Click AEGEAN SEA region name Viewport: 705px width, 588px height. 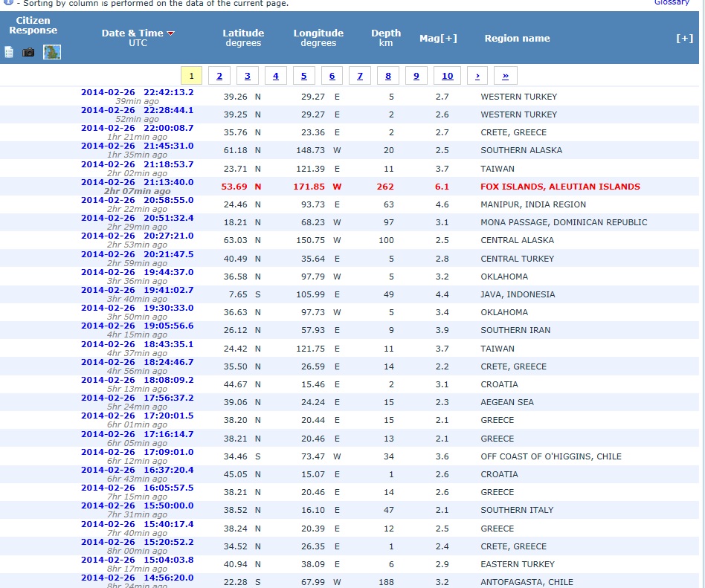[507, 402]
